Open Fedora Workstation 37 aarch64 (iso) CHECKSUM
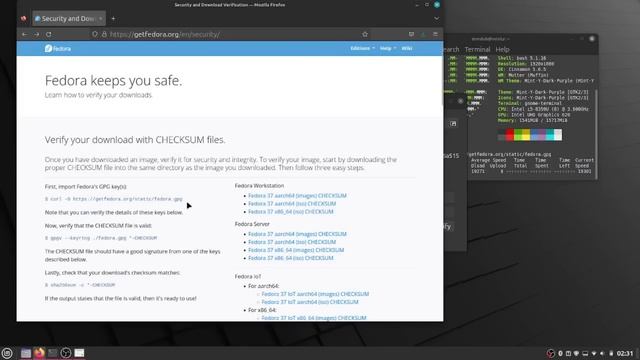The height and width of the screenshot is (360, 640). [292, 204]
